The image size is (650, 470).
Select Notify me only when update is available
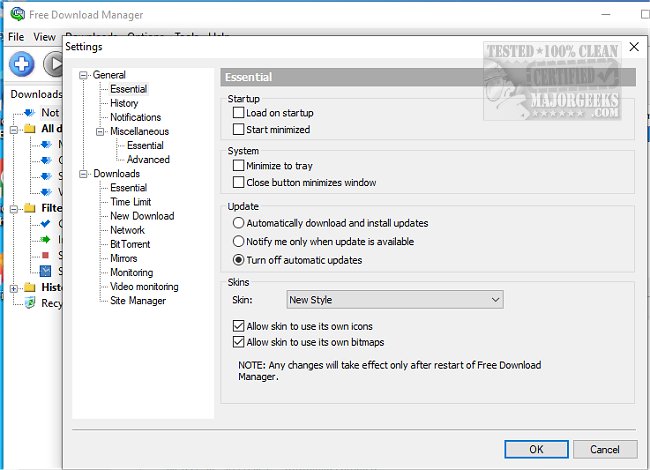238,241
